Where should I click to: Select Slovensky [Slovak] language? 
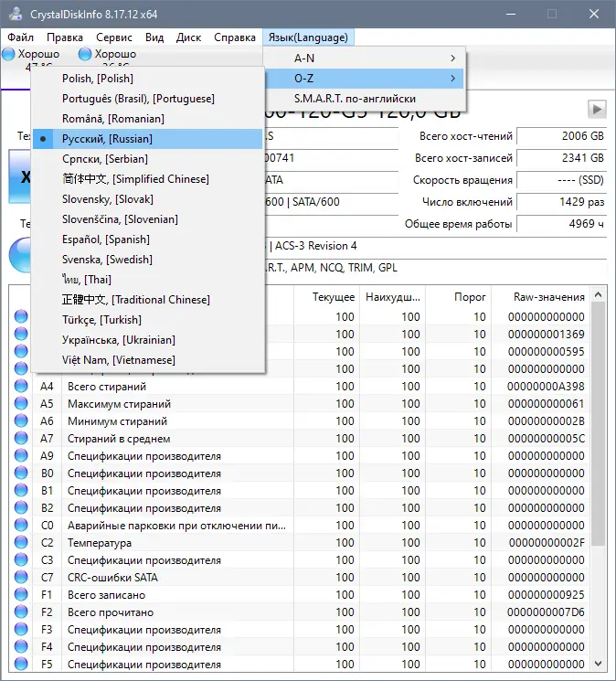pos(147,199)
